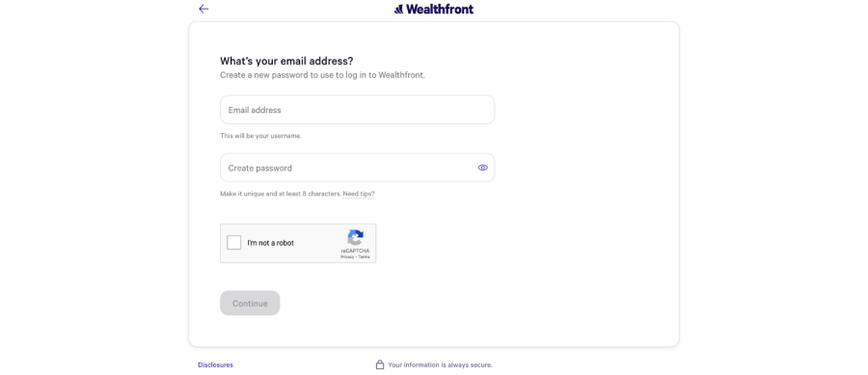
Task: Open the reCAPTCHA Terms link
Action: pyautogui.click(x=364, y=257)
